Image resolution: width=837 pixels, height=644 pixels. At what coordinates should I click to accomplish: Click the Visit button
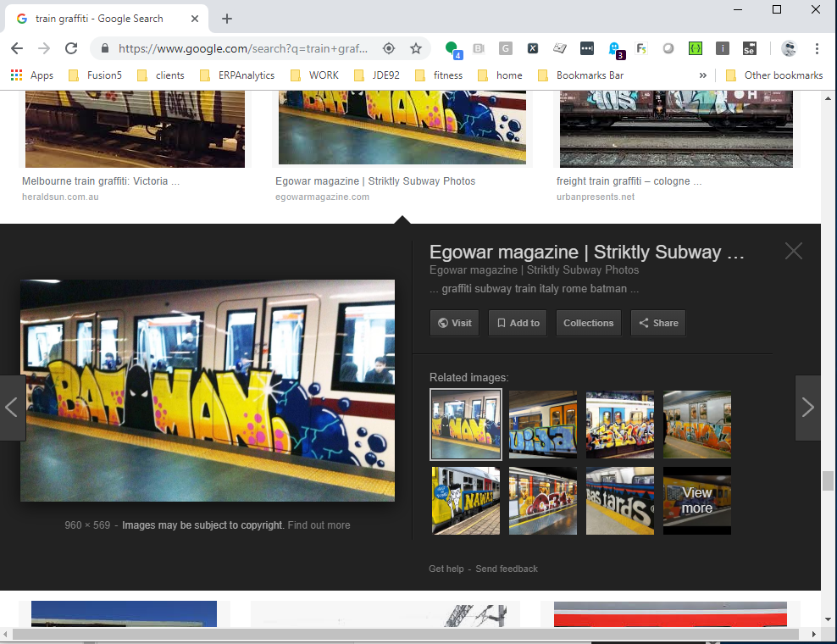pos(454,323)
